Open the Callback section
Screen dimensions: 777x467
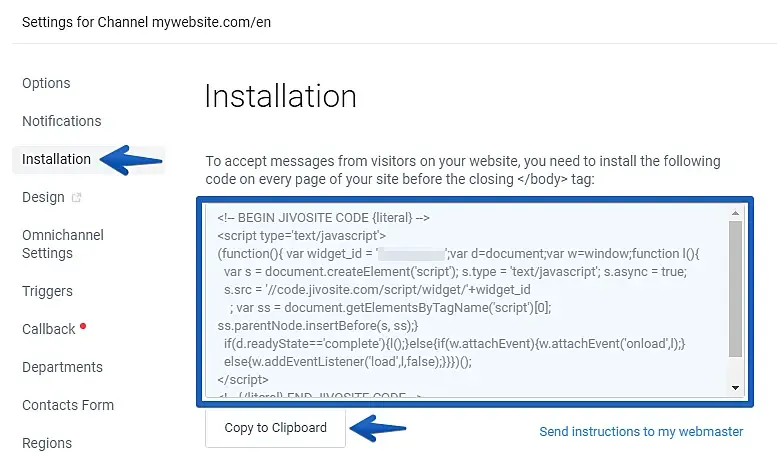[49, 329]
